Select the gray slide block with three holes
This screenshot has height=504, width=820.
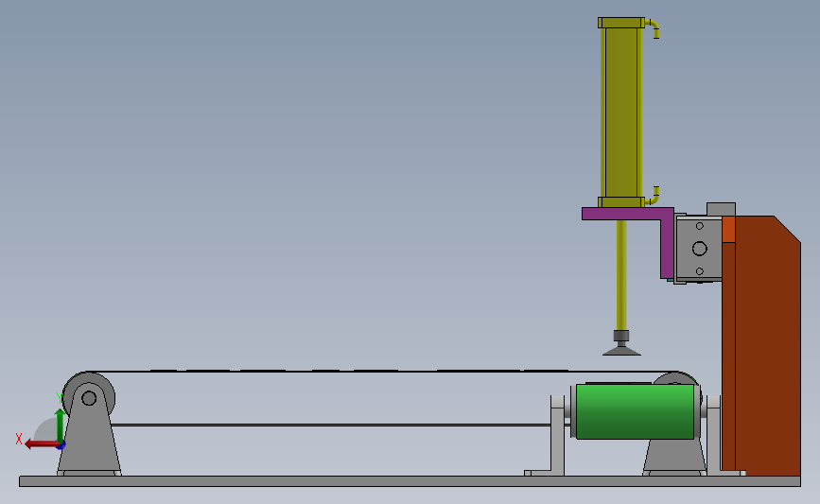pyautogui.click(x=699, y=249)
